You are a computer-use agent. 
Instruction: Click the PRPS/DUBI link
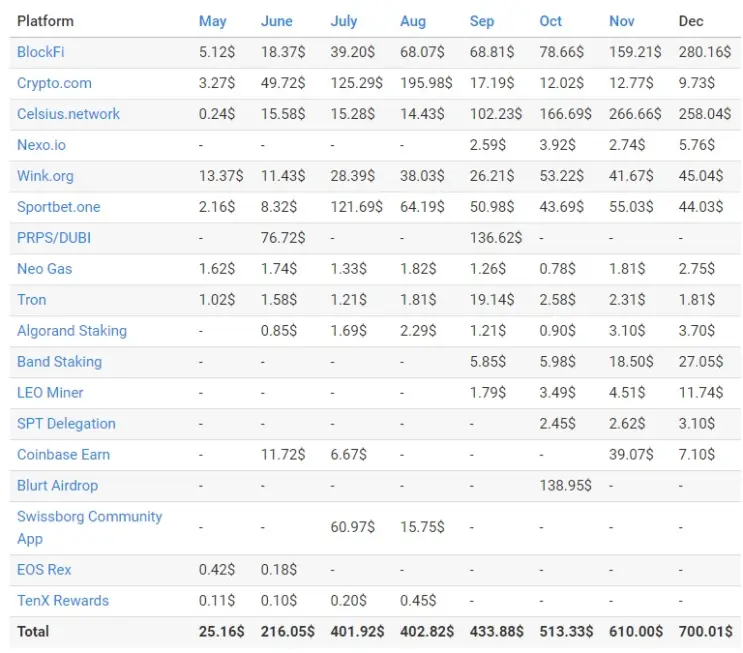click(54, 237)
